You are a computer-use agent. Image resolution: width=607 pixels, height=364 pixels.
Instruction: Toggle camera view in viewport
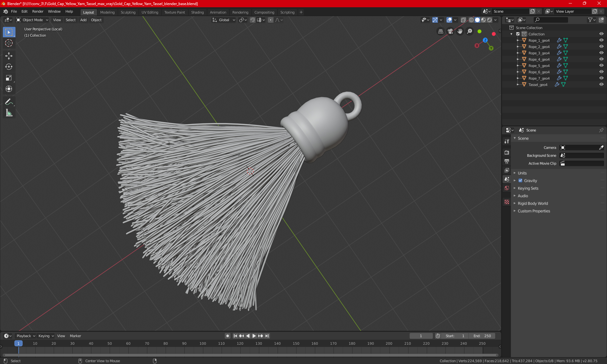[x=450, y=31]
